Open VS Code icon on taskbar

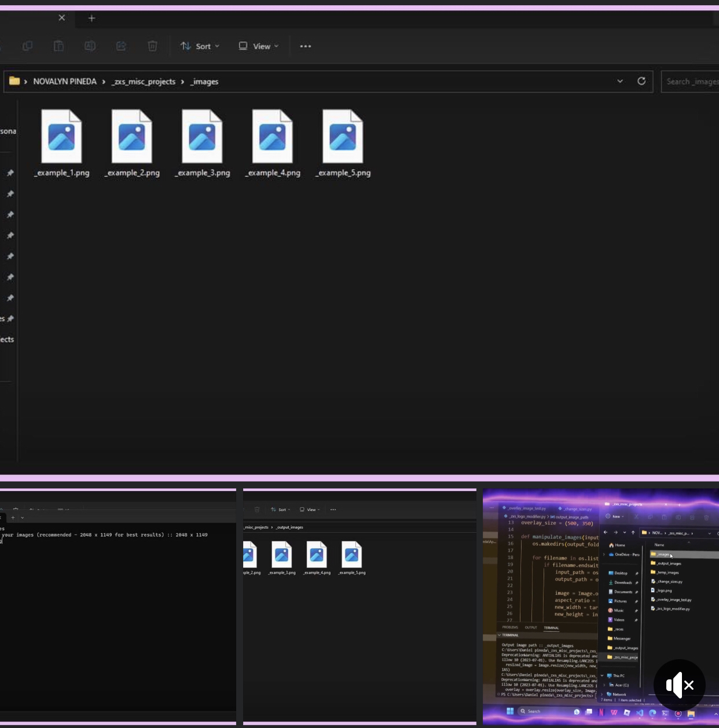640,713
